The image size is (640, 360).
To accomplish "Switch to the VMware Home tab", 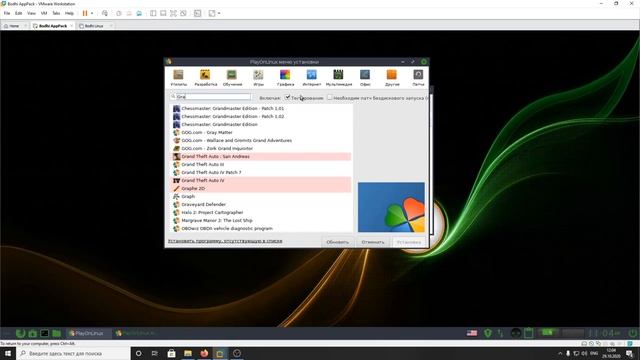I will click(14, 26).
